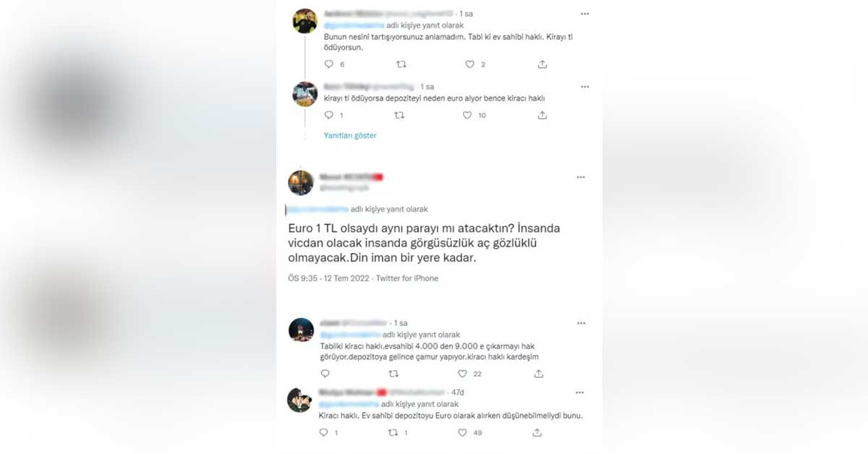The height and width of the screenshot is (454, 868).
Task: Reply to the first comment with 6 replies
Action: click(328, 64)
